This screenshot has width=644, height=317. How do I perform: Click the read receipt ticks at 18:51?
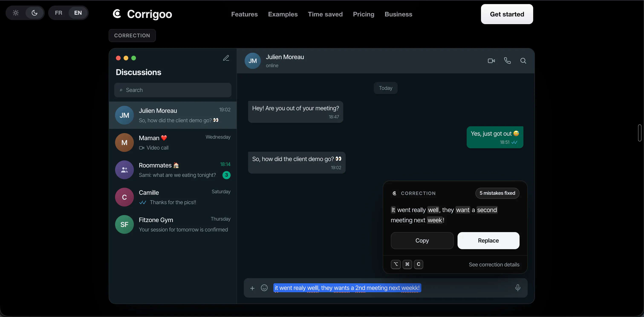(514, 142)
